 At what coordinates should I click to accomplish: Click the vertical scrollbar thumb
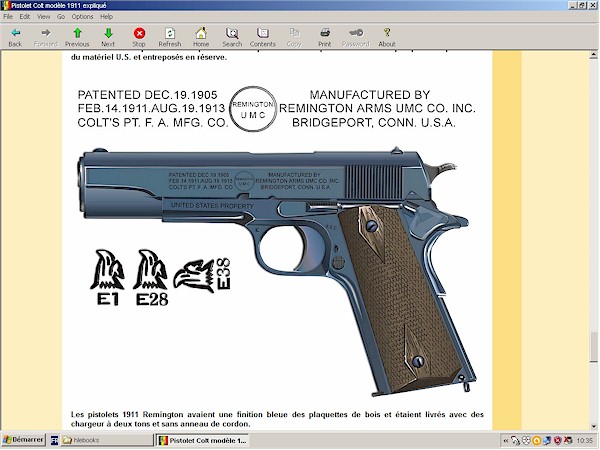tap(593, 347)
